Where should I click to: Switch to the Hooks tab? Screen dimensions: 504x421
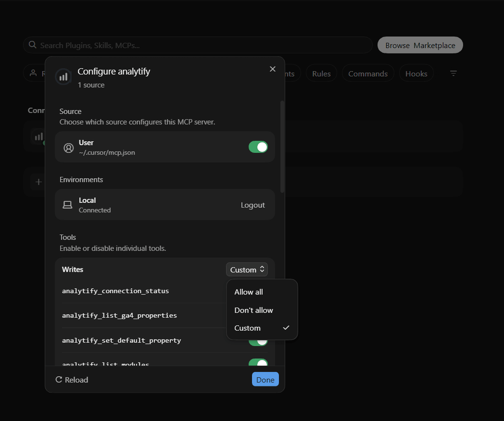[x=416, y=74]
